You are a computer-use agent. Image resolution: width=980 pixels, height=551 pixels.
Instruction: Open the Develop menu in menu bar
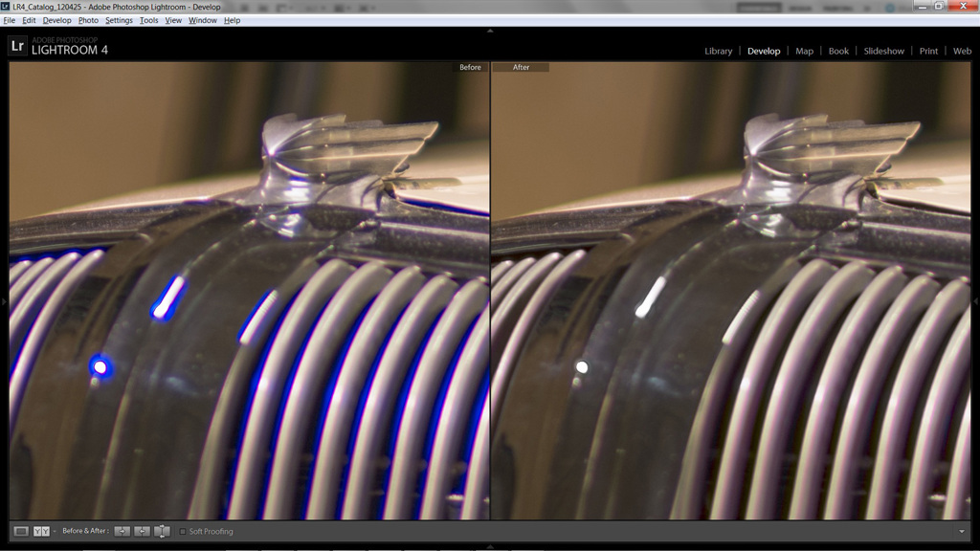coord(56,20)
